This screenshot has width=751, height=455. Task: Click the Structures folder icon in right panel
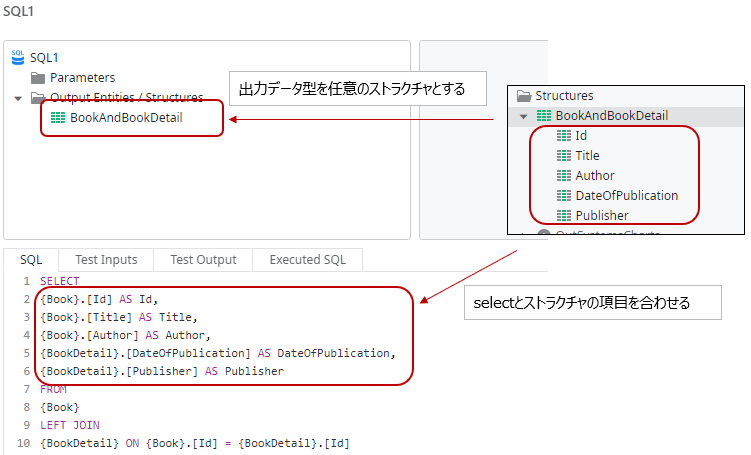524,96
